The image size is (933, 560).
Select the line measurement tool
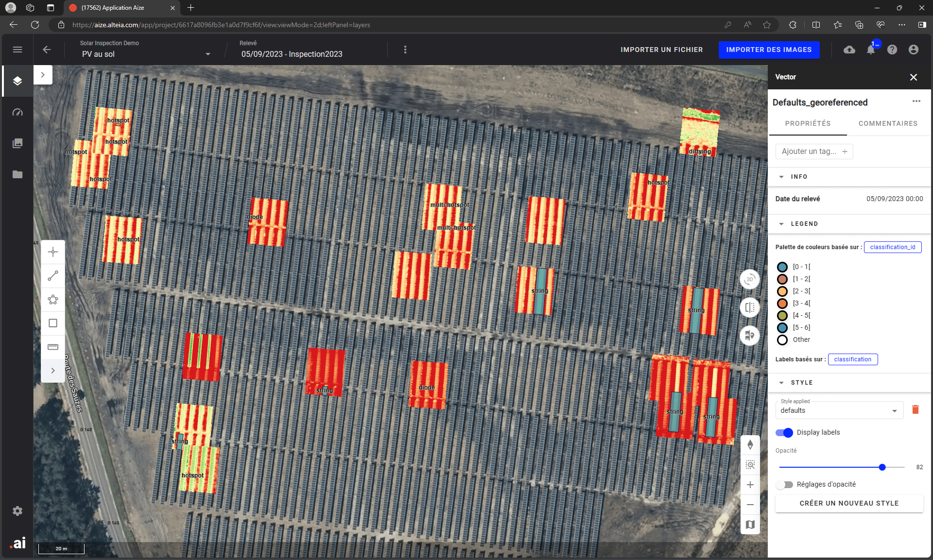[x=53, y=276]
